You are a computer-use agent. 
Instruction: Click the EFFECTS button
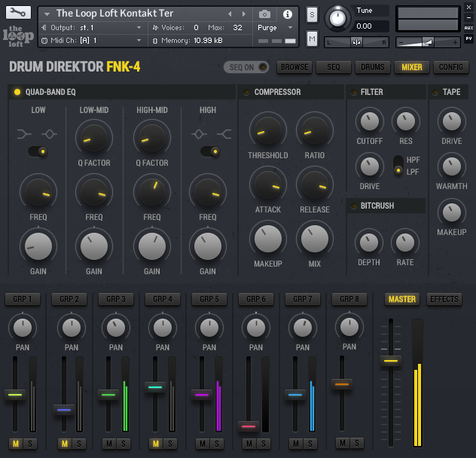[x=444, y=299]
